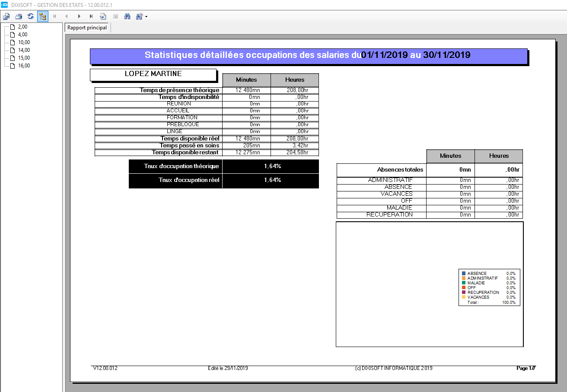Go to the next page

pos(79,16)
